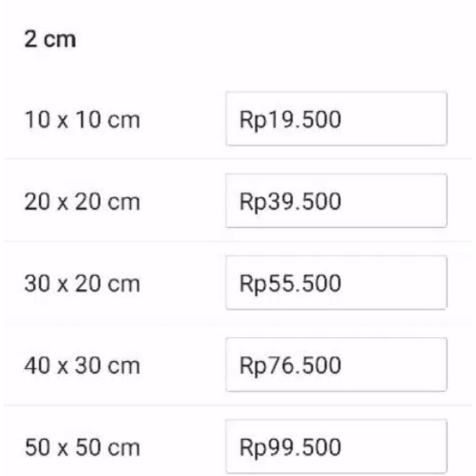The image size is (476, 476).
Task: Tap the "40 x 30 cm" size label
Action: 82,365
